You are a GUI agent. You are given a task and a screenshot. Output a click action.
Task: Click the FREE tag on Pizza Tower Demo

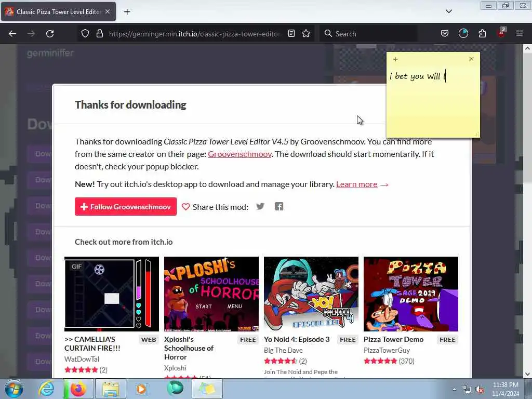tap(447, 340)
